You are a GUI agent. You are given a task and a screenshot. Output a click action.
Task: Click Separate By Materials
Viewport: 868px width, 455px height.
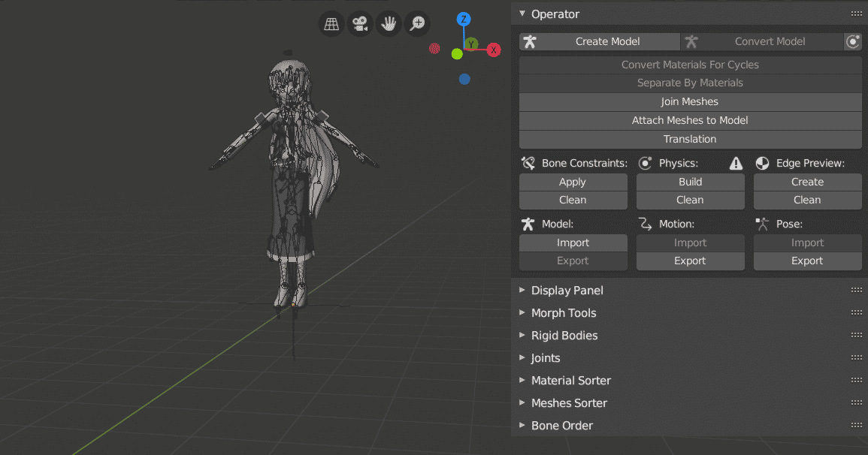691,83
